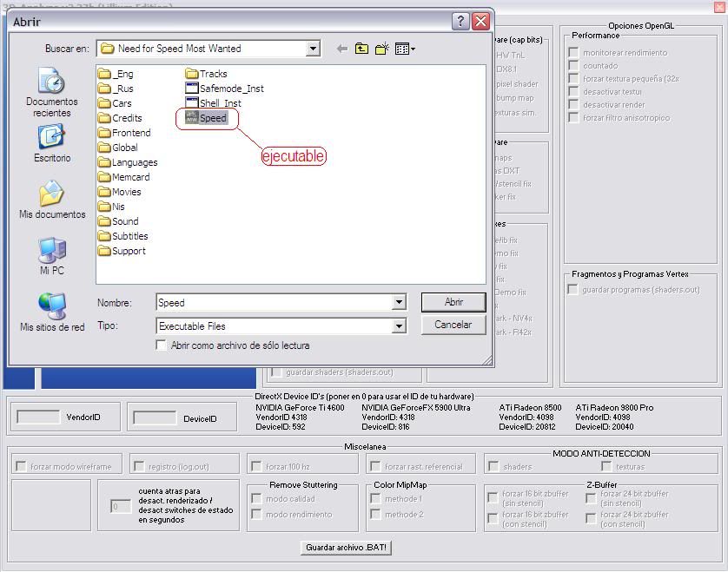The image size is (728, 572).
Task: Check 'forzar 16 bit zbuffer (sin stencil)'
Action: tap(493, 497)
